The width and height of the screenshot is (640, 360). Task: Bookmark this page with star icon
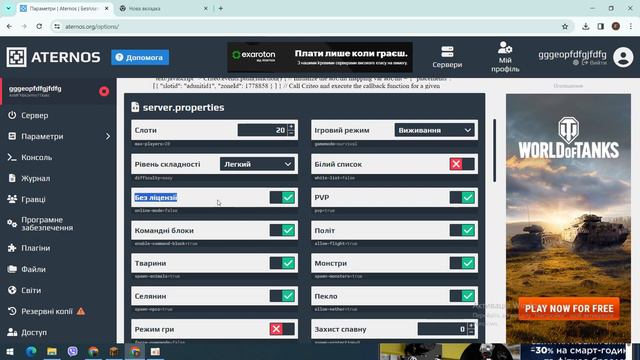[x=565, y=27]
